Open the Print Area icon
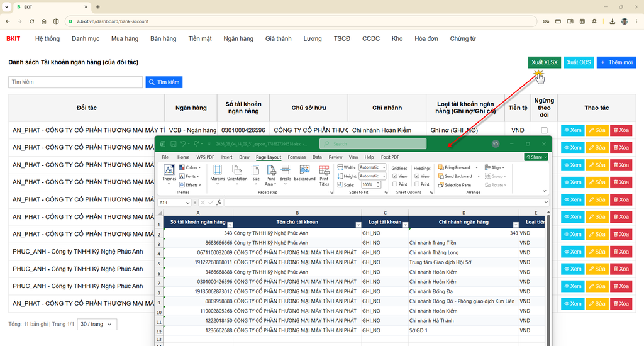This screenshot has height=346, width=644. coord(270,170)
